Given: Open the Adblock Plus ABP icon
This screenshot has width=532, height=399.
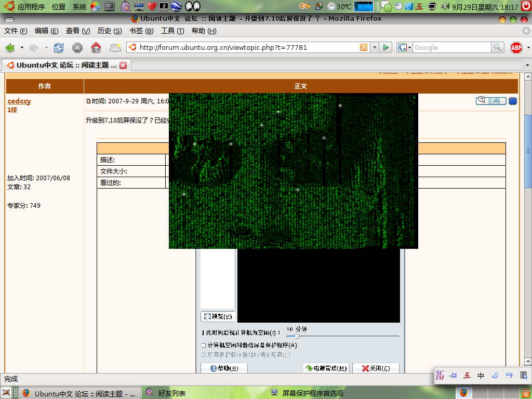Looking at the screenshot, I should [x=516, y=47].
